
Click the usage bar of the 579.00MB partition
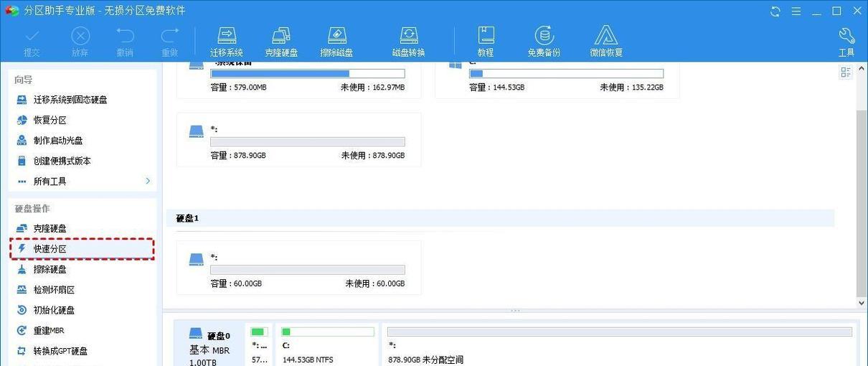307,74
